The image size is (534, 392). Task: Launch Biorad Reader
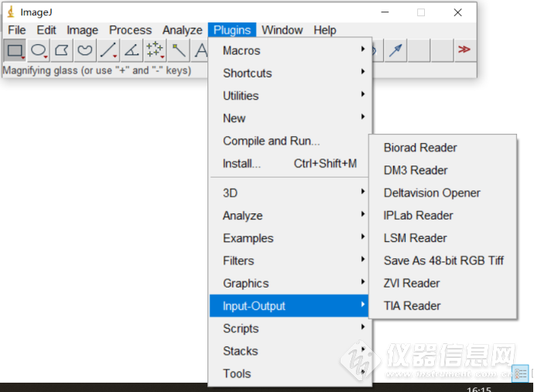point(443,148)
